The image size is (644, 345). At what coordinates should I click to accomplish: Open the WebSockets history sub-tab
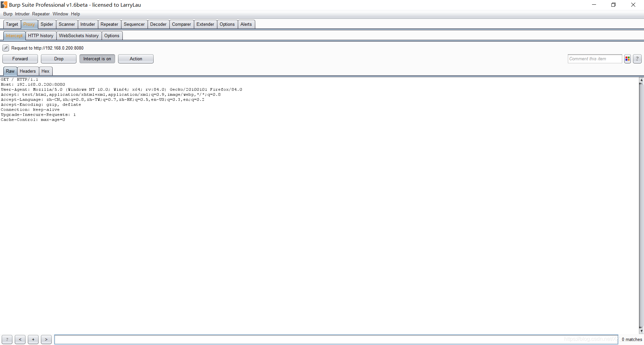[x=79, y=36]
